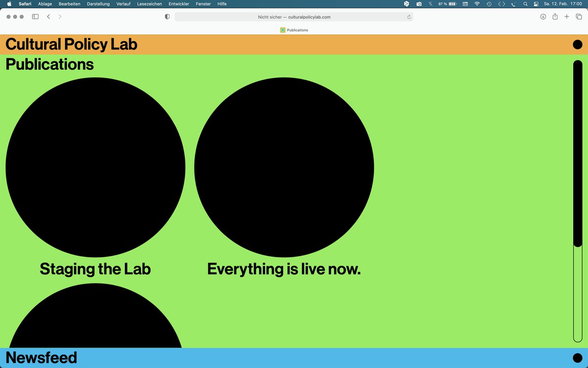This screenshot has width=588, height=368.
Task: Open the phone handset menu bar icon
Action: tap(514, 3)
